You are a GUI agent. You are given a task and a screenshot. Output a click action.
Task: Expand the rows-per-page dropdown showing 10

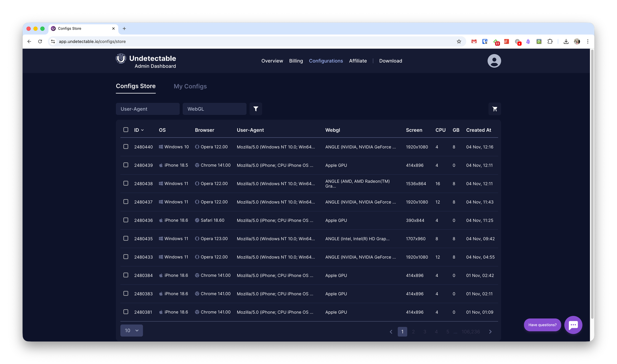tap(131, 330)
